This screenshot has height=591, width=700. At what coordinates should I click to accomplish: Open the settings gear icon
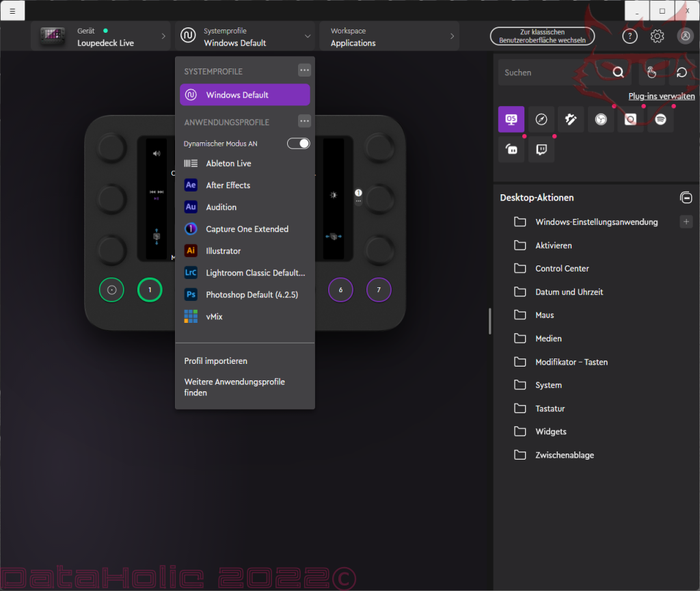pyautogui.click(x=657, y=36)
